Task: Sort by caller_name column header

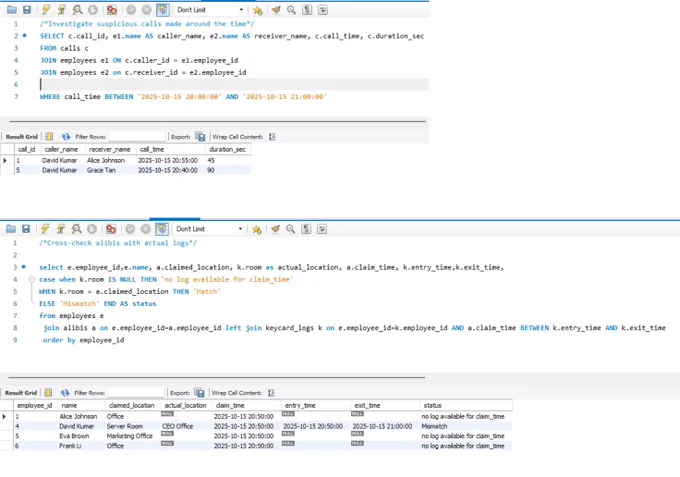Action: tap(62, 149)
